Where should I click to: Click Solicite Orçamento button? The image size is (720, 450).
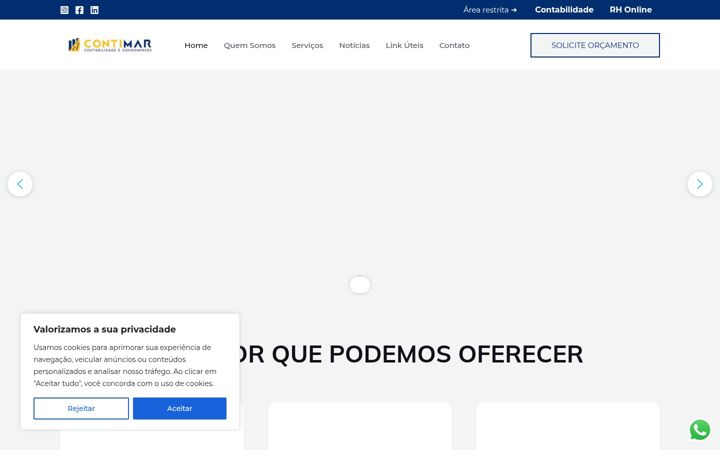(595, 45)
